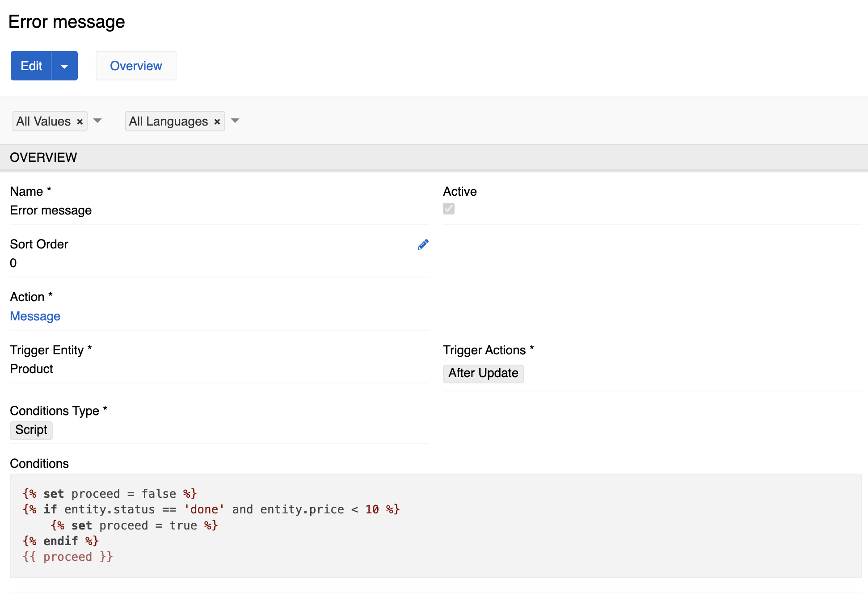Click the blue Edit button
The height and width of the screenshot is (605, 868).
click(x=31, y=66)
